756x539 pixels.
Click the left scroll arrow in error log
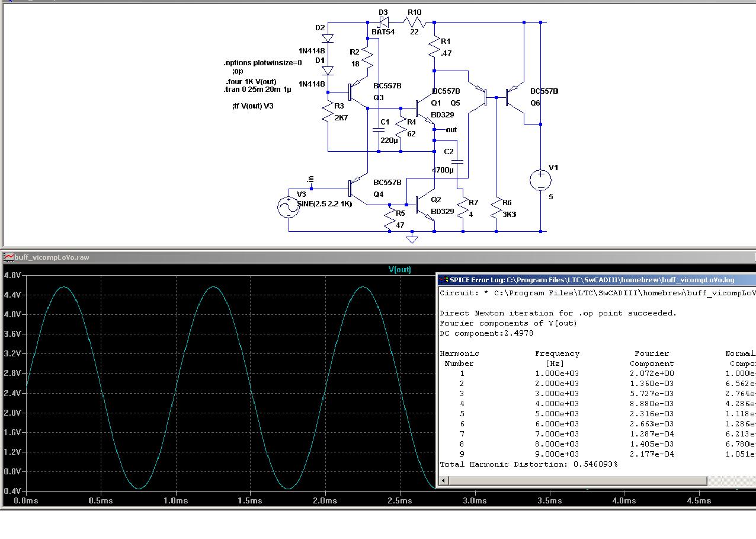pyautogui.click(x=443, y=480)
